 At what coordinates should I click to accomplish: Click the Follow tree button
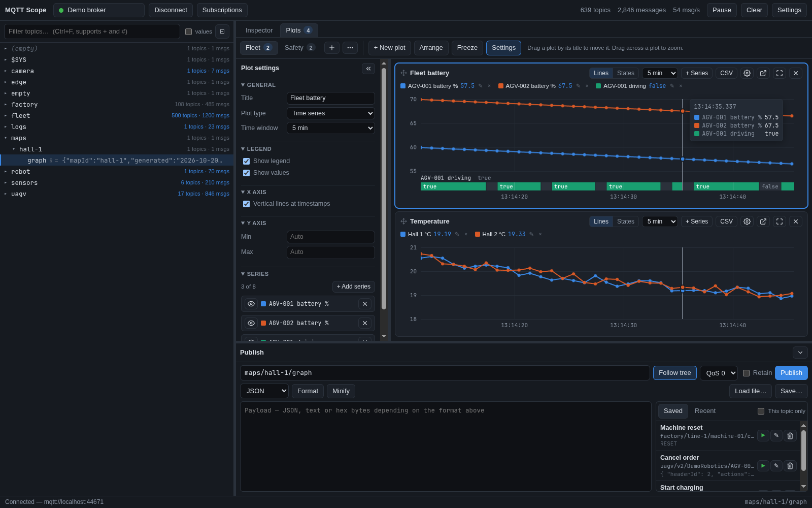tap(674, 373)
